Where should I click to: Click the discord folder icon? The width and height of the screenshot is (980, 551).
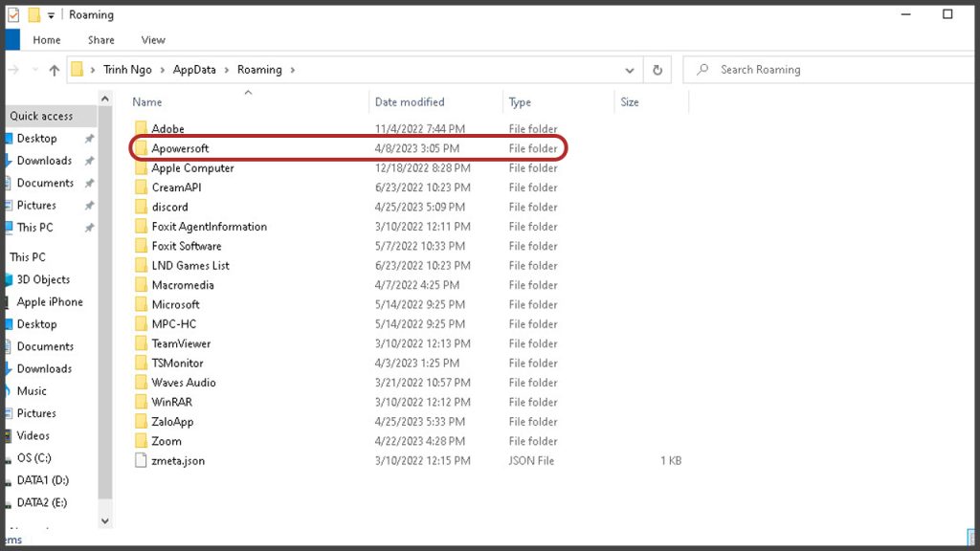click(141, 208)
